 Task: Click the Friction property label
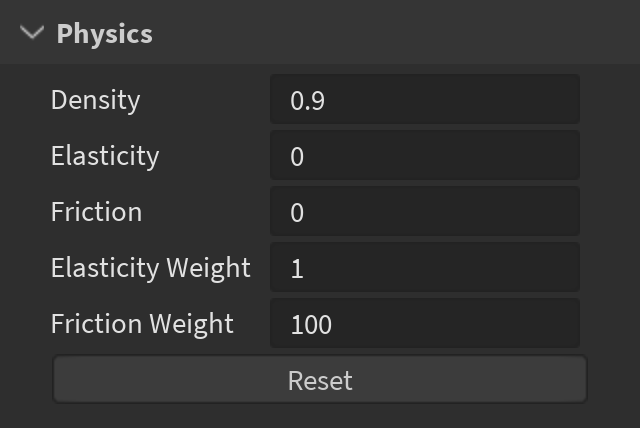click(96, 212)
